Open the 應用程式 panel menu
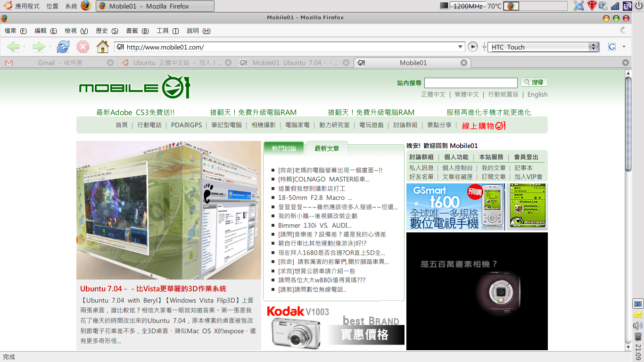The image size is (644, 362). pyautogui.click(x=27, y=6)
